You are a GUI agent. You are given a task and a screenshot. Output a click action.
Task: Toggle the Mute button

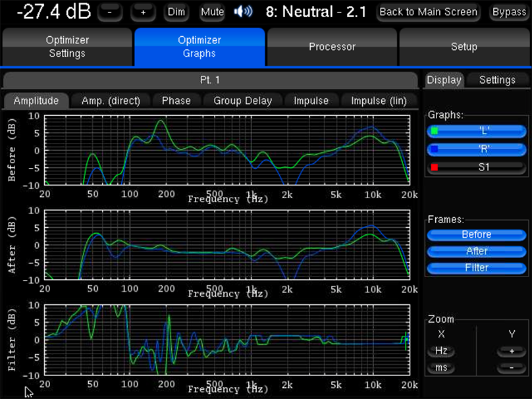pos(212,13)
